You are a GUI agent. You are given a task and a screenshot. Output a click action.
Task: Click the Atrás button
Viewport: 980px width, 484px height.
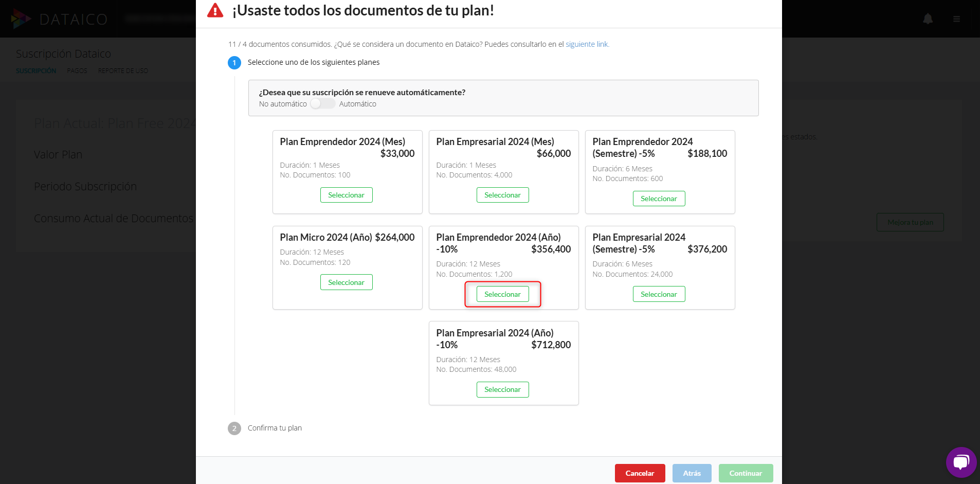pos(692,473)
